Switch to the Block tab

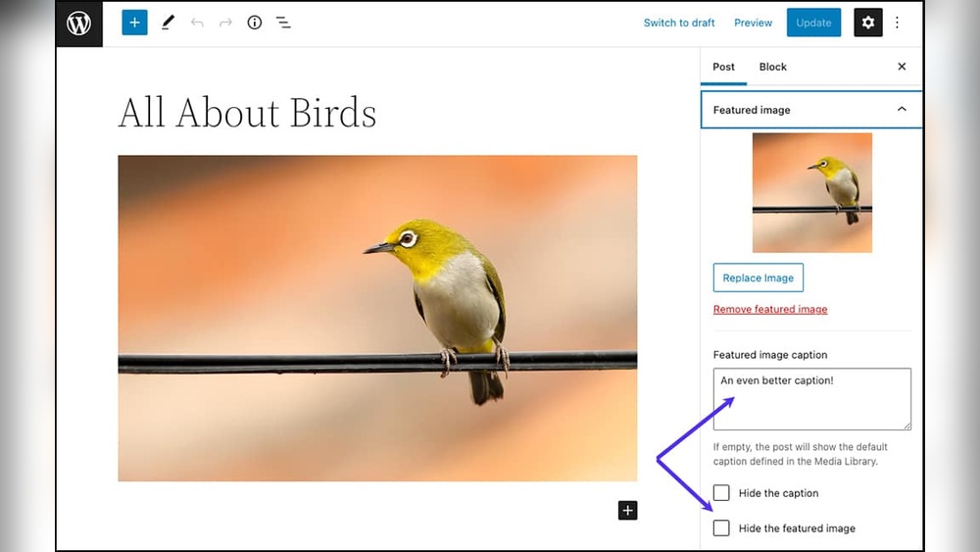pos(772,67)
